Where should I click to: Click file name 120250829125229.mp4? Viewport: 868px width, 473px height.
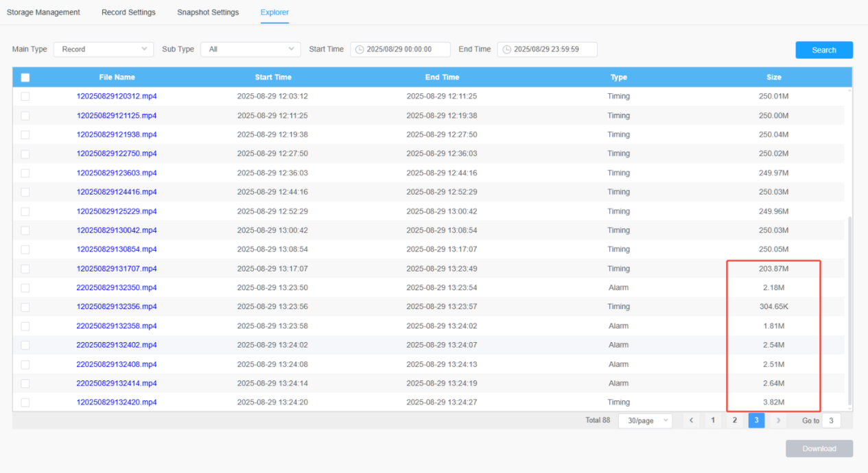point(117,211)
